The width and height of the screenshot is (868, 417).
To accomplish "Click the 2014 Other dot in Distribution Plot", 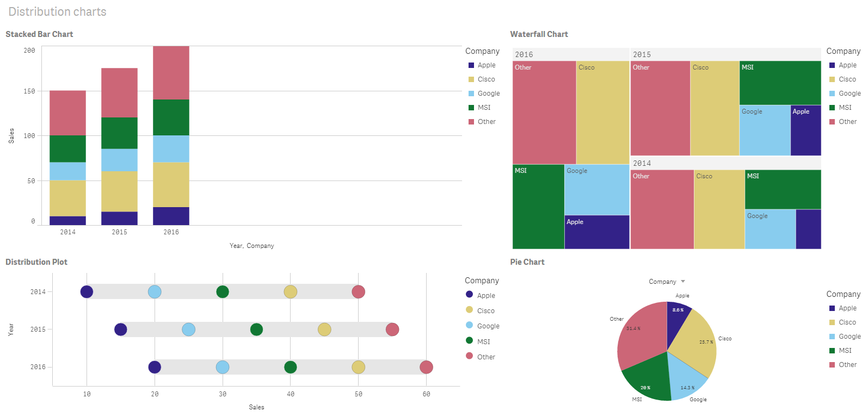I will (x=358, y=292).
